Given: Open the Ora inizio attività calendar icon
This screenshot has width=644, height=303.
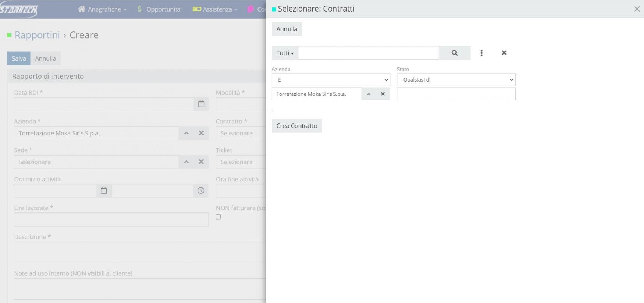Looking at the screenshot, I should pyautogui.click(x=104, y=191).
